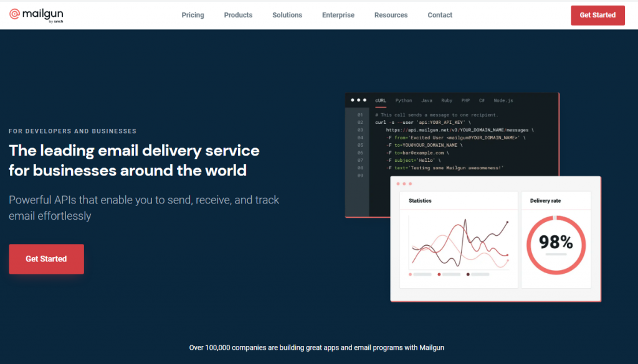
Task: Switch to the Java code tab
Action: [x=426, y=100]
